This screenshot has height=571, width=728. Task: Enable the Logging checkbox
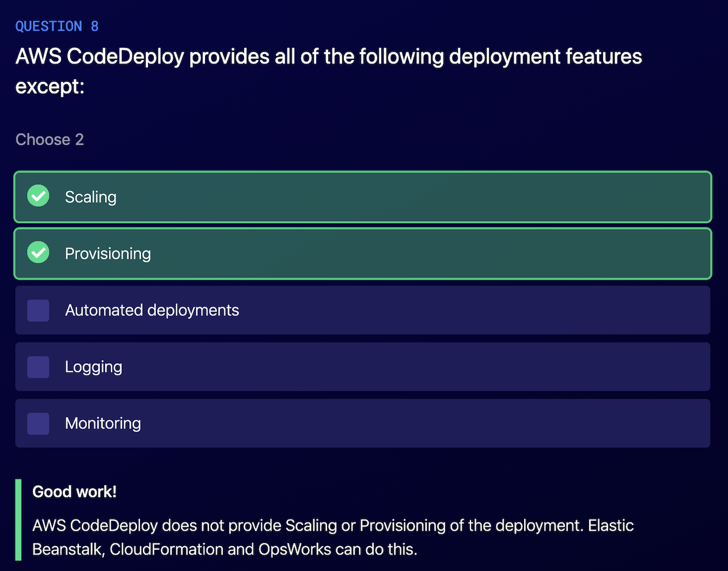click(38, 367)
